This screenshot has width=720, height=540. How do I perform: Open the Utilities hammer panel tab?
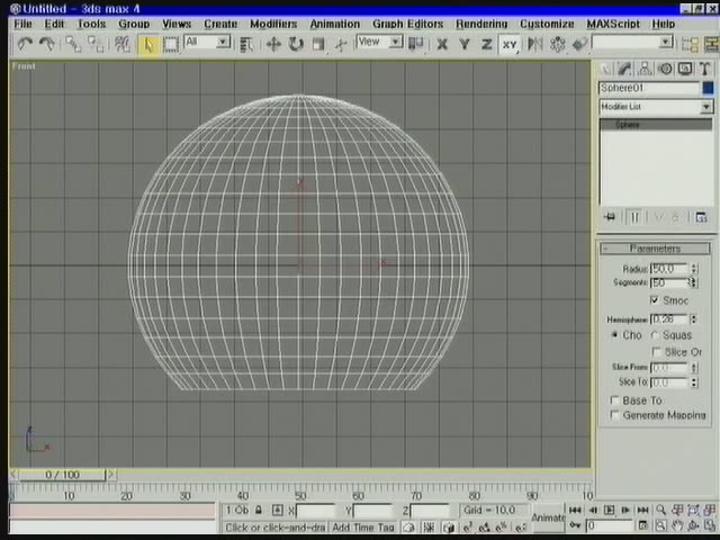coord(705,69)
